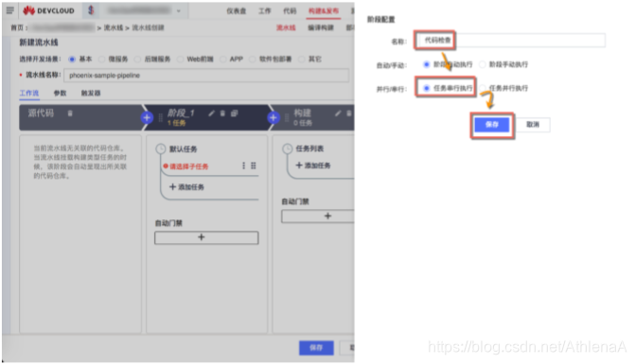The height and width of the screenshot is (364, 636).
Task: Select the 基本 scenario radio button
Action: (x=72, y=60)
